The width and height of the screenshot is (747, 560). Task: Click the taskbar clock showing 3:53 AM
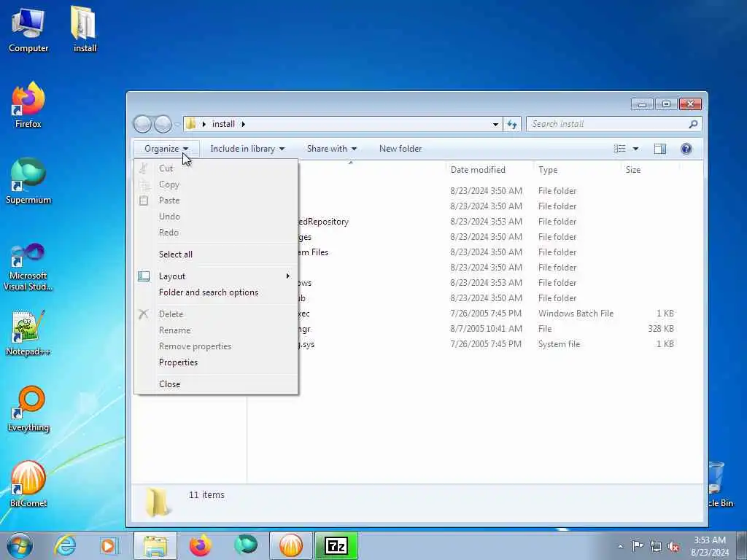[x=710, y=546]
